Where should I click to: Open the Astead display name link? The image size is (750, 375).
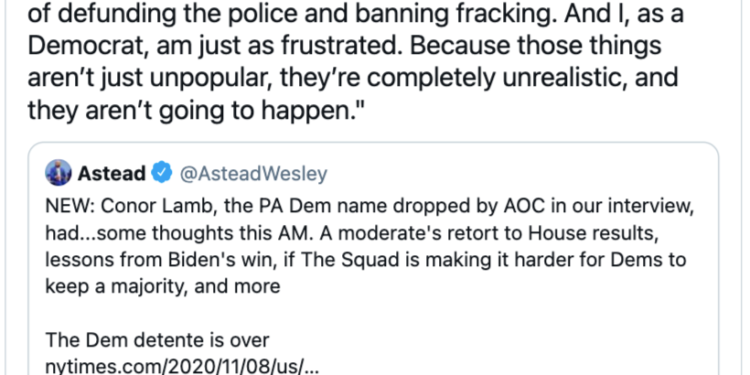click(112, 173)
